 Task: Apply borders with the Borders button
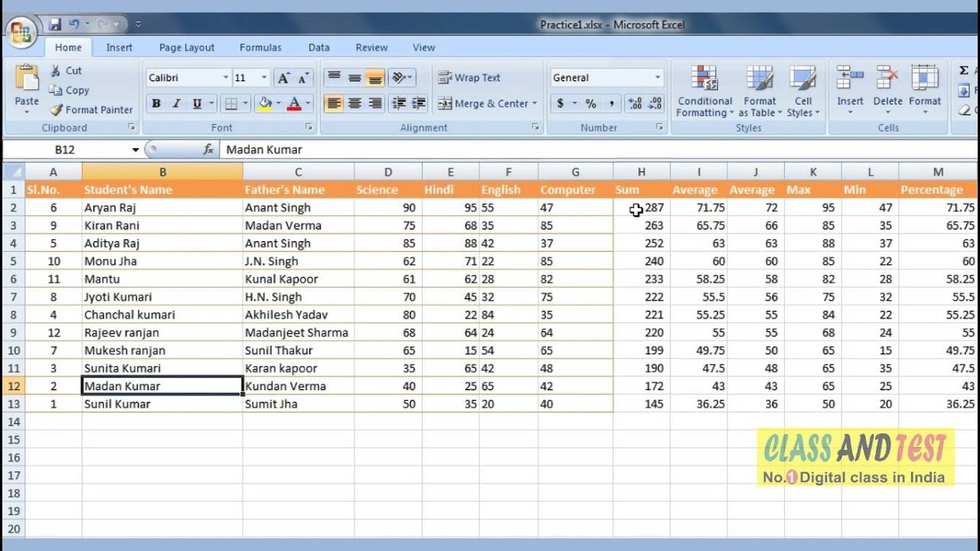(x=230, y=103)
